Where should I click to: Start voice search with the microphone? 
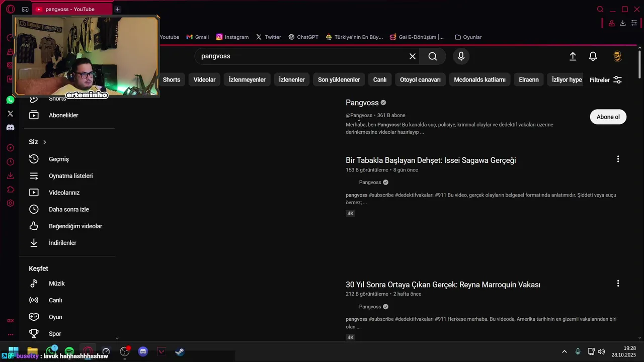point(461,56)
